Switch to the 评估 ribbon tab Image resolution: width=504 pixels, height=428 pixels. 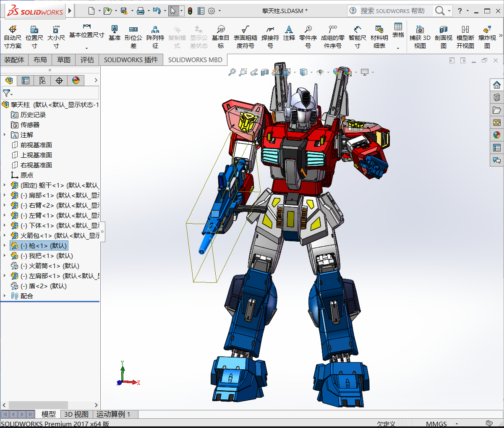click(87, 60)
